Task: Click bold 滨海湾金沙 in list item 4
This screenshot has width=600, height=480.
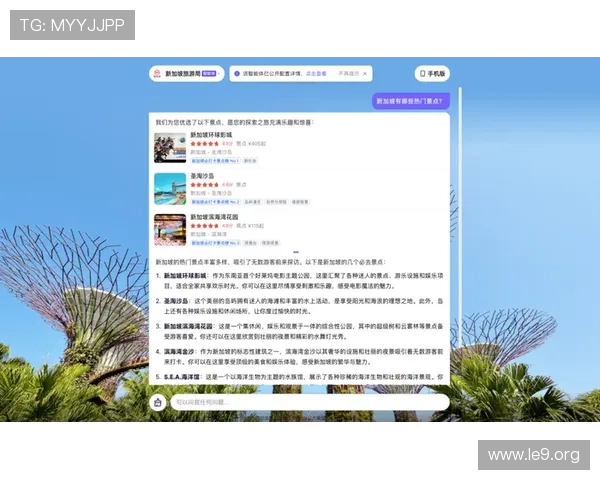Action: coord(179,351)
